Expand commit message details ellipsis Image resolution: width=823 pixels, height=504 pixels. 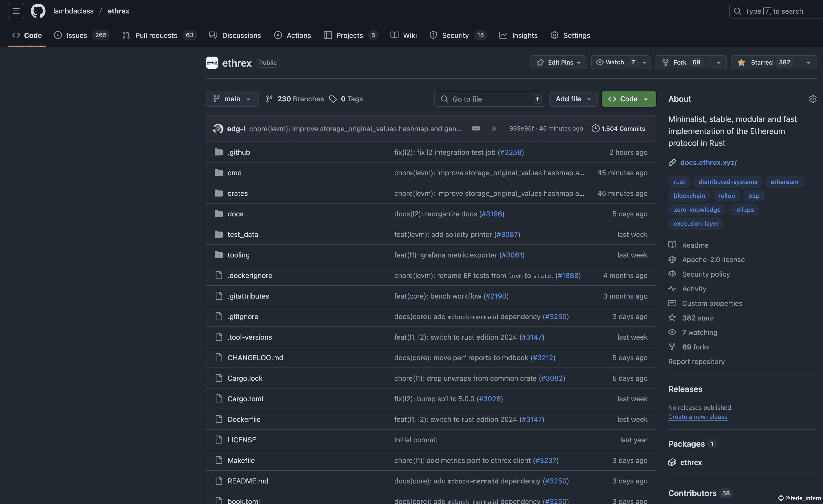point(476,129)
